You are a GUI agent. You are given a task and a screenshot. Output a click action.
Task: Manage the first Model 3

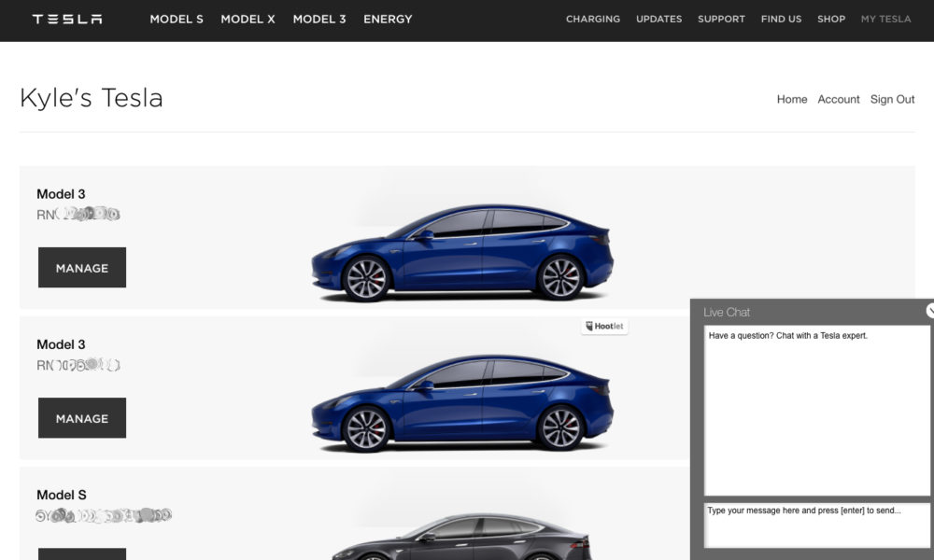pyautogui.click(x=82, y=267)
